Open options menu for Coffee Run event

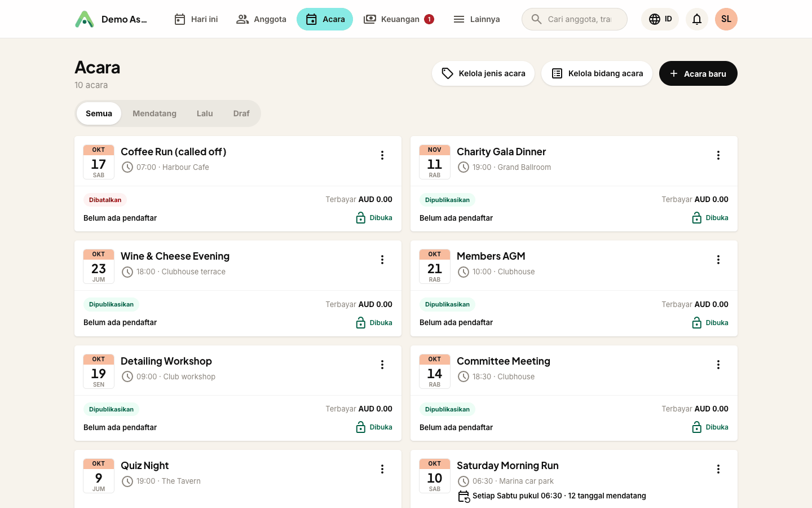coord(382,155)
